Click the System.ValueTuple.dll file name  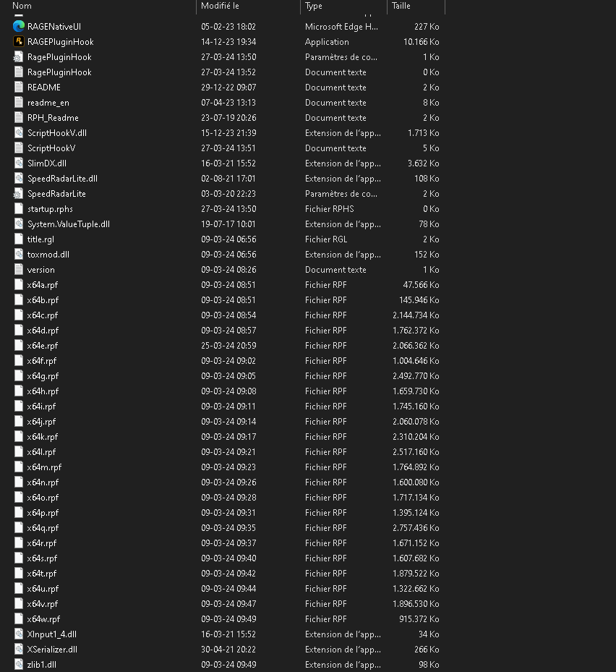tap(68, 224)
